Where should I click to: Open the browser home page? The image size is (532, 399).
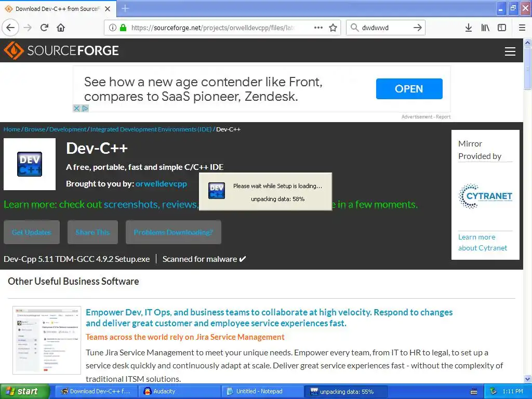(61, 28)
